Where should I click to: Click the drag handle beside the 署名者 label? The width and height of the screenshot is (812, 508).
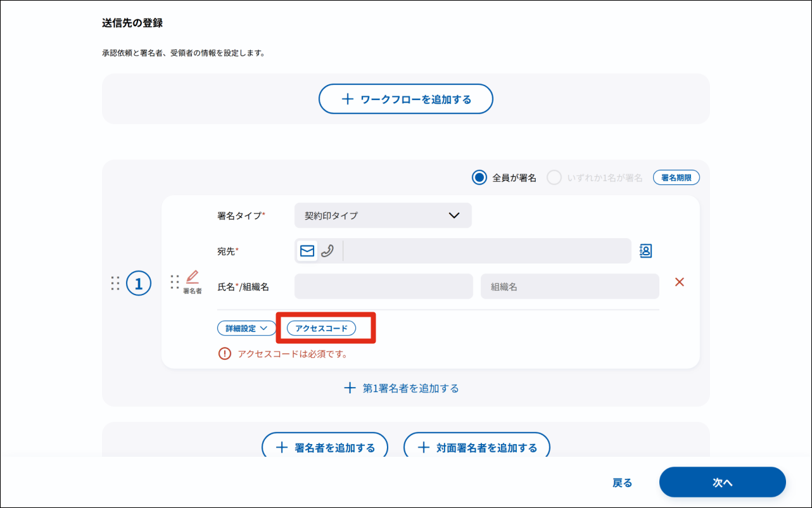(x=175, y=282)
